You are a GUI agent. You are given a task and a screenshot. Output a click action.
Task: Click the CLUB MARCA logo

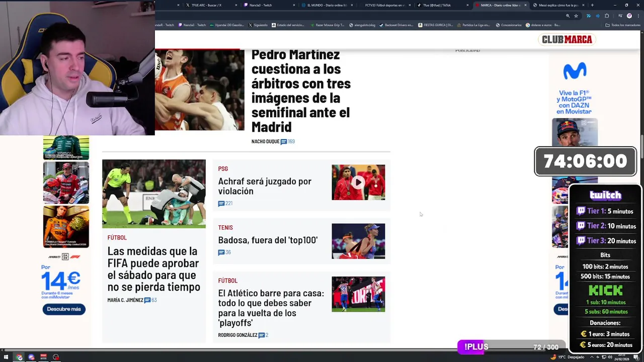[567, 40]
